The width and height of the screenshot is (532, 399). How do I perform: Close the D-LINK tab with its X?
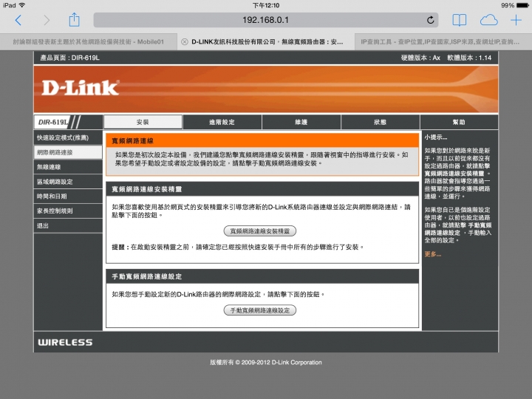(184, 41)
